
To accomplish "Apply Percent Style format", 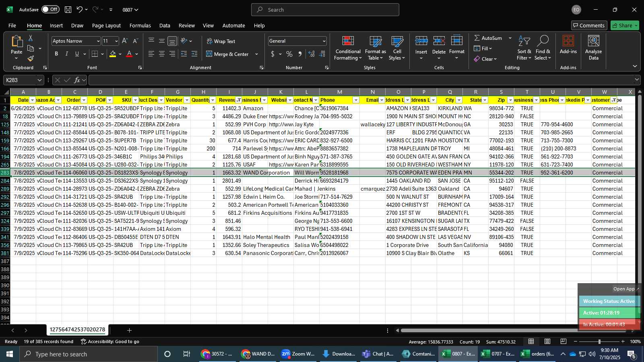I will click(x=289, y=54).
